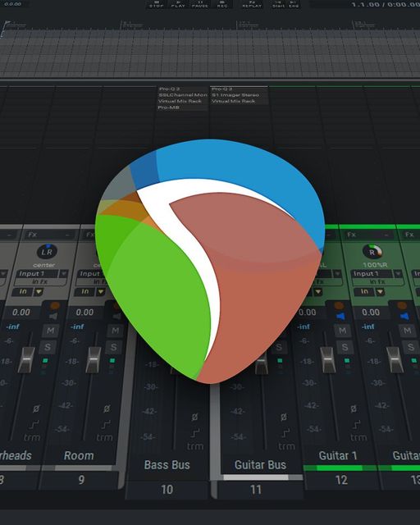Mute the Room track

pos(115,331)
